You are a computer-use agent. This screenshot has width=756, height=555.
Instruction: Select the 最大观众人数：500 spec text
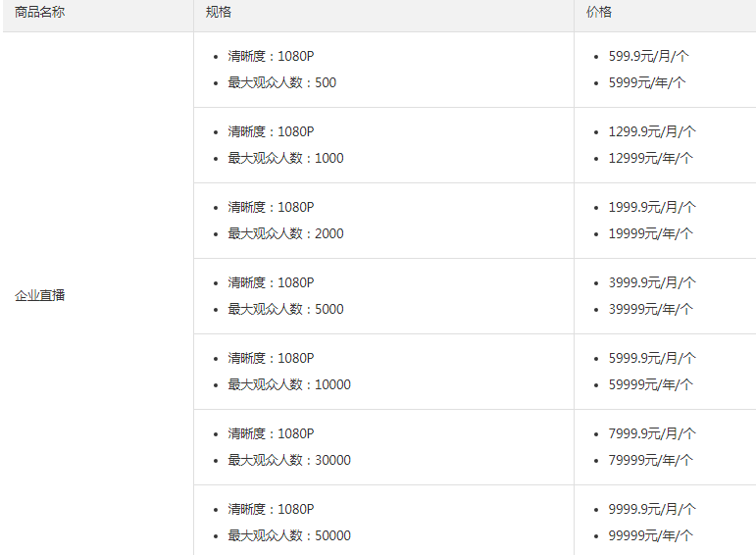coord(282,83)
